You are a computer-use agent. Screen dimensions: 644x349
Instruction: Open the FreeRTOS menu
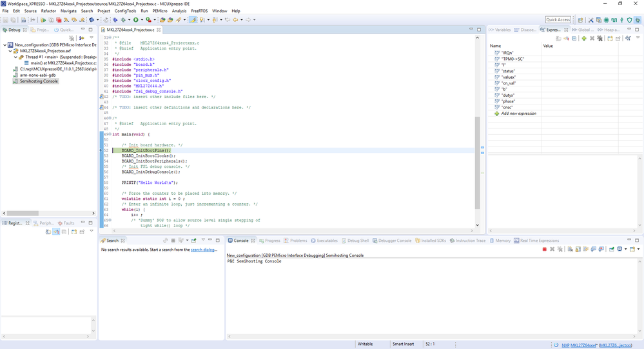[199, 11]
